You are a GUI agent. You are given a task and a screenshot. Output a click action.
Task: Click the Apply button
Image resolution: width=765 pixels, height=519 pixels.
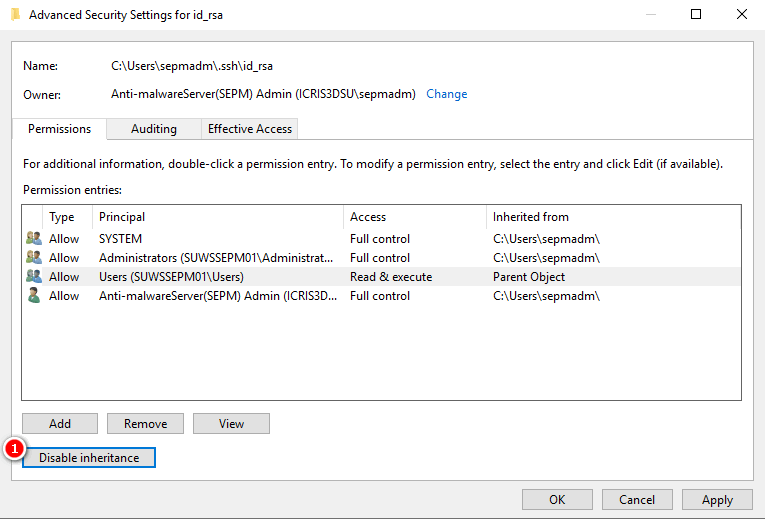point(717,499)
